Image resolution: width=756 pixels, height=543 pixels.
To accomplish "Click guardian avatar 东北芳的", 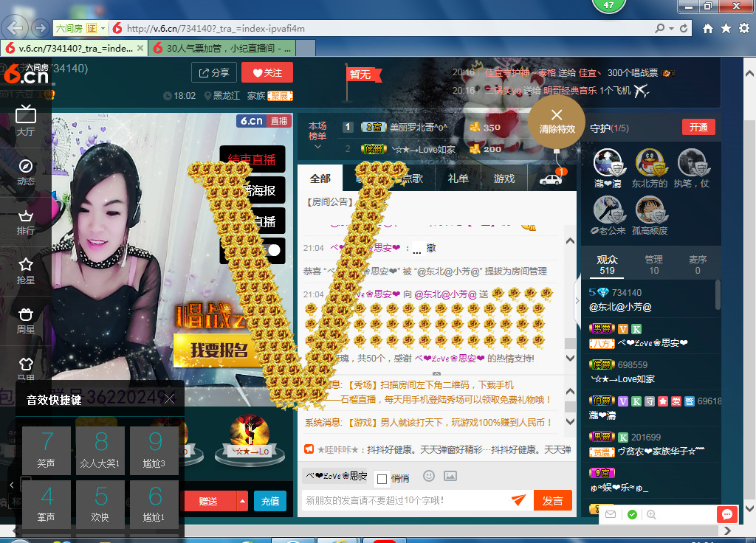I will click(650, 163).
